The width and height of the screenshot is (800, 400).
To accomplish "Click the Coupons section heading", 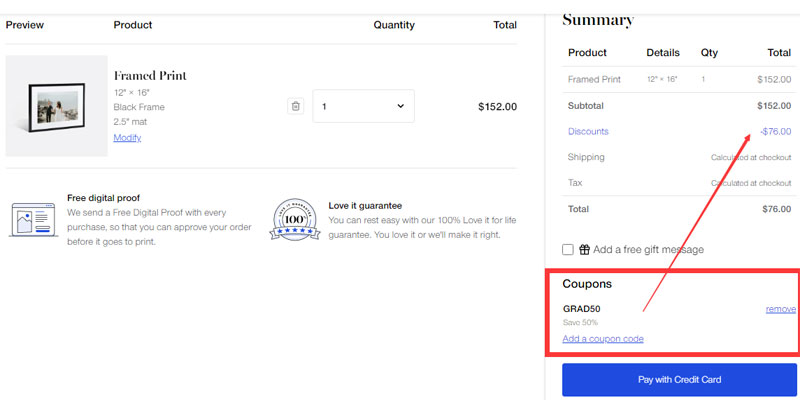I will click(x=587, y=284).
